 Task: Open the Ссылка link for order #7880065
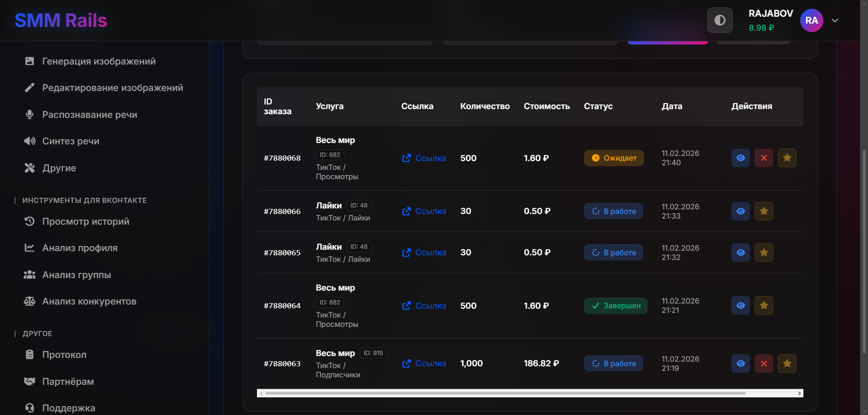pos(424,253)
